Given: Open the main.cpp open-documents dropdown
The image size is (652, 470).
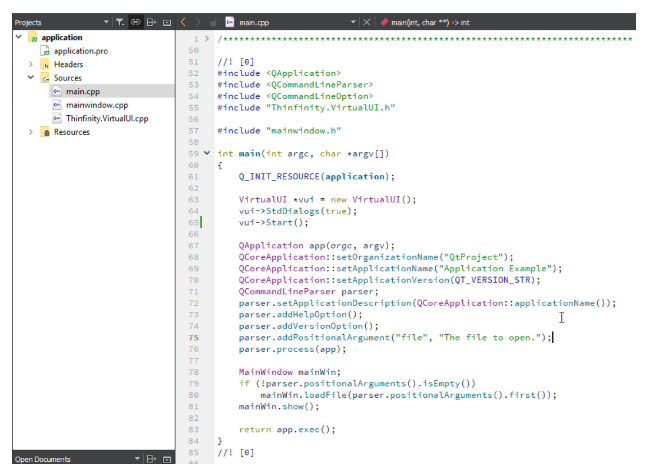Looking at the screenshot, I should [353, 22].
